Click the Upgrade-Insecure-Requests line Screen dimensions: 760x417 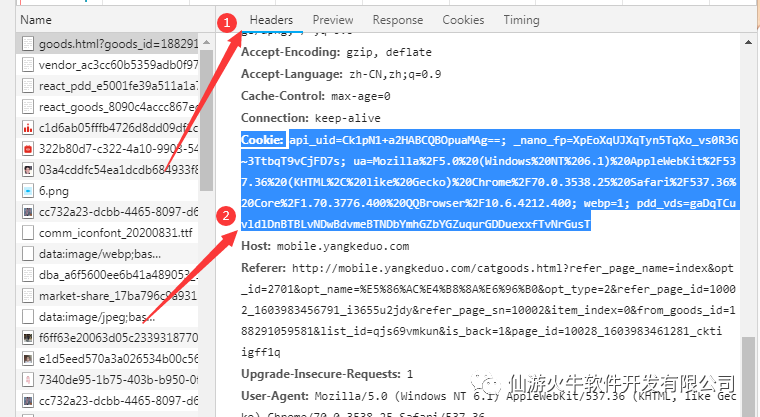tap(327, 374)
